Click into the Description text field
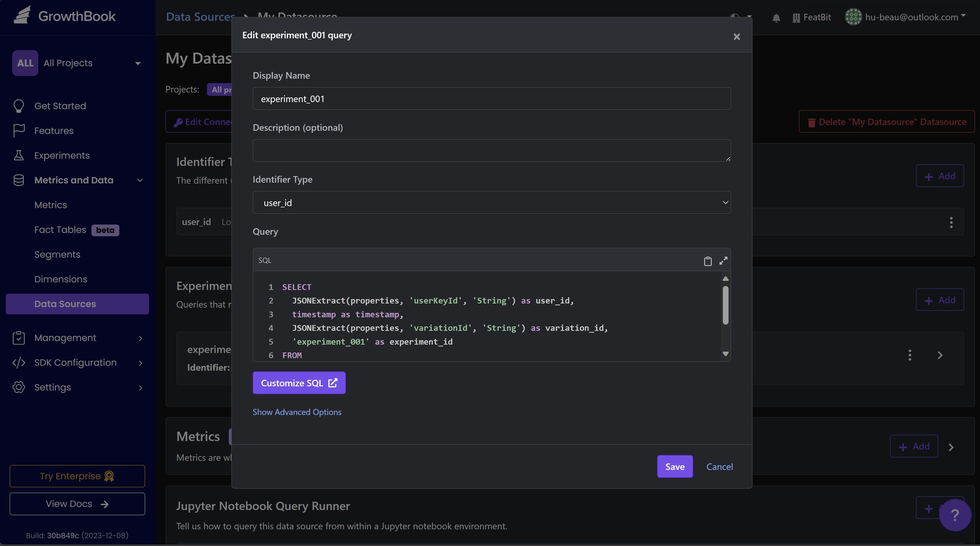Viewport: 980px width, 546px height. [x=491, y=151]
